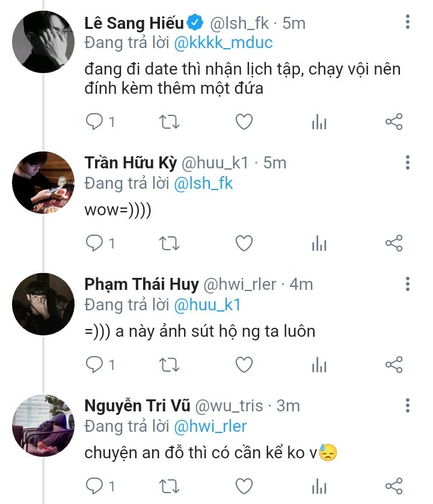Viewport: 433px width, 504px height.
Task: Open Lê Sang Hiếu's profile picture
Action: (43, 43)
